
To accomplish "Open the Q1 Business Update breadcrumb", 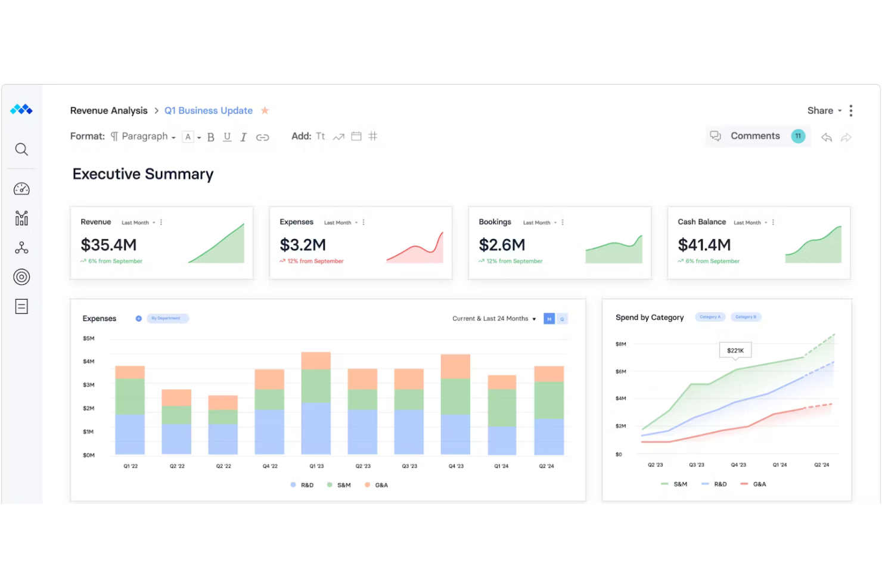I will point(209,111).
